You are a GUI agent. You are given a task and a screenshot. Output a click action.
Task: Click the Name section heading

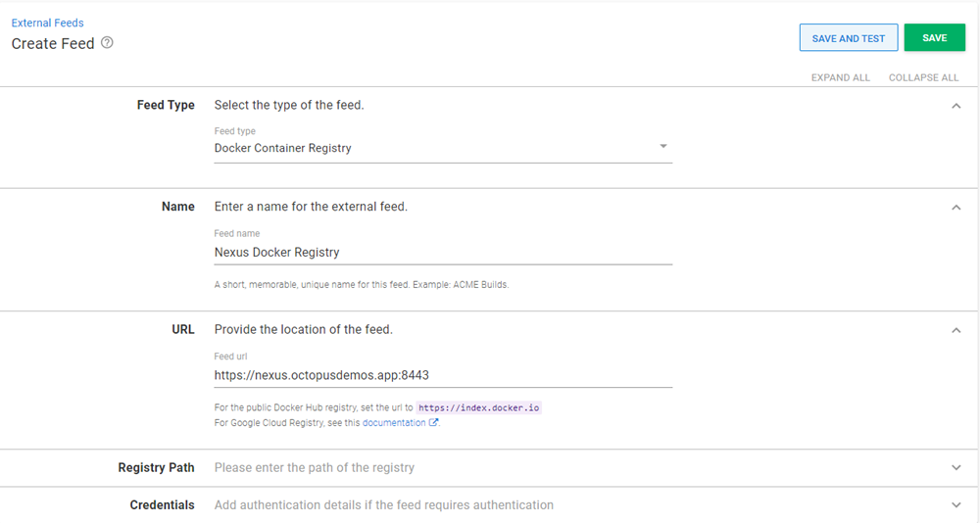(178, 207)
